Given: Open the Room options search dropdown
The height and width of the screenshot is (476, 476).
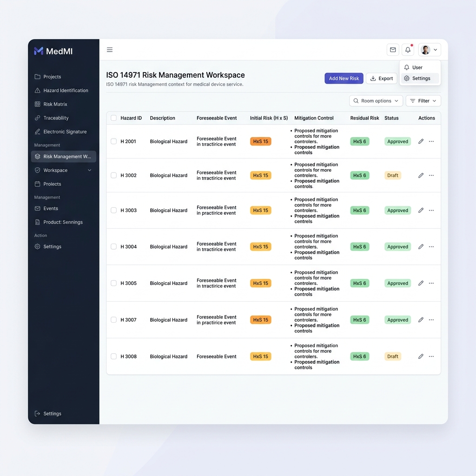Looking at the screenshot, I should point(376,101).
